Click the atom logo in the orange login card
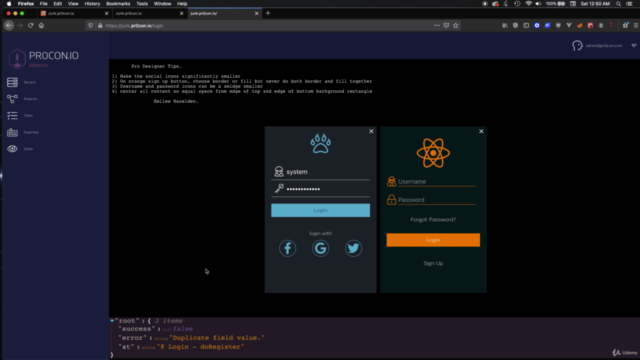The height and width of the screenshot is (360, 640). coord(433,153)
